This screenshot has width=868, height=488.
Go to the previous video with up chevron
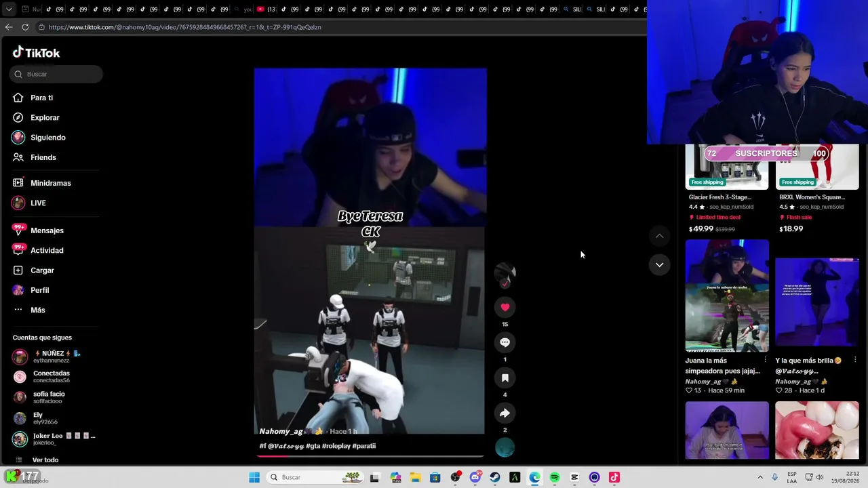pyautogui.click(x=659, y=236)
